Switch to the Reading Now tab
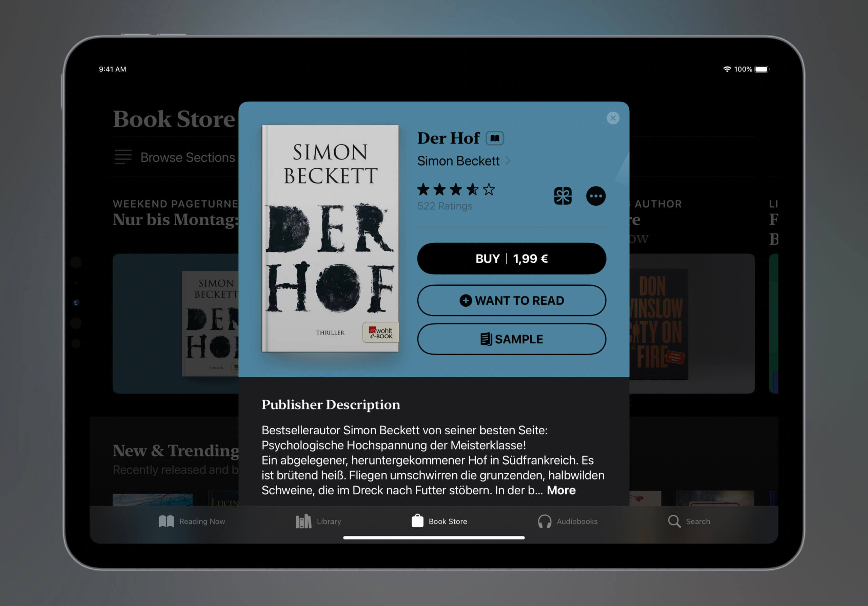The height and width of the screenshot is (606, 868). click(192, 521)
